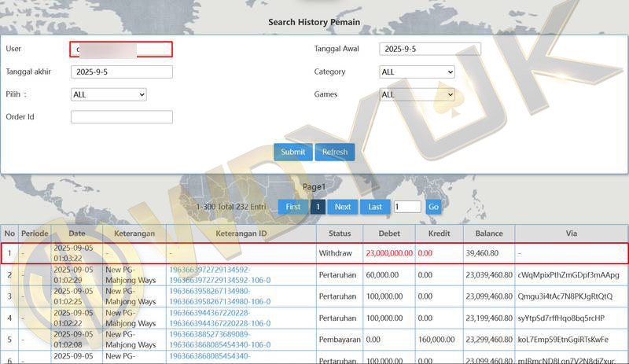
Task: Click the Balance column header
Action: coord(489,233)
